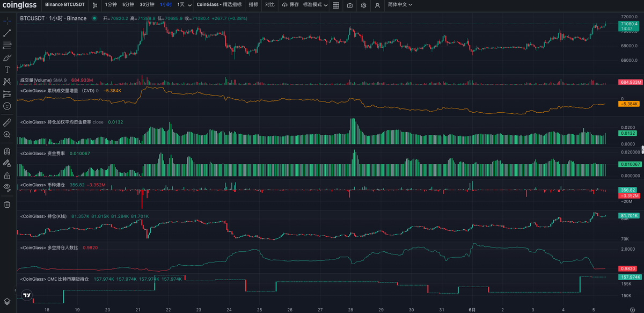
Task: Open the layout grid selector
Action: pos(336,5)
